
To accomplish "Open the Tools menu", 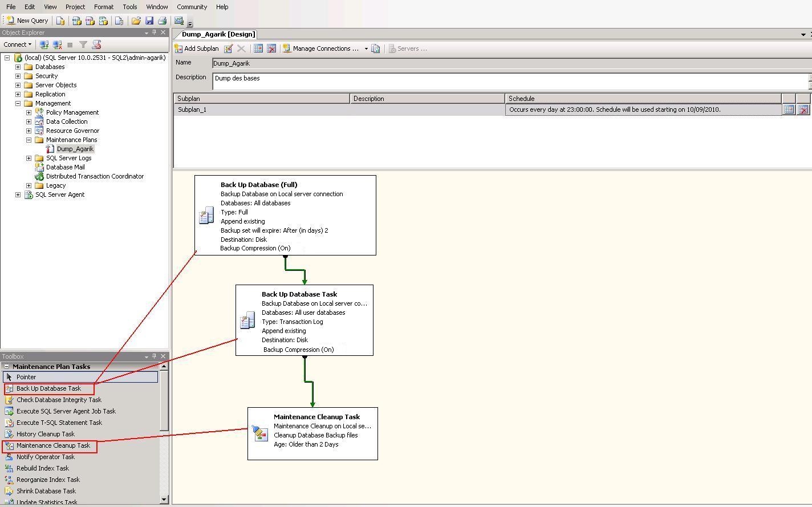I will (x=129, y=7).
